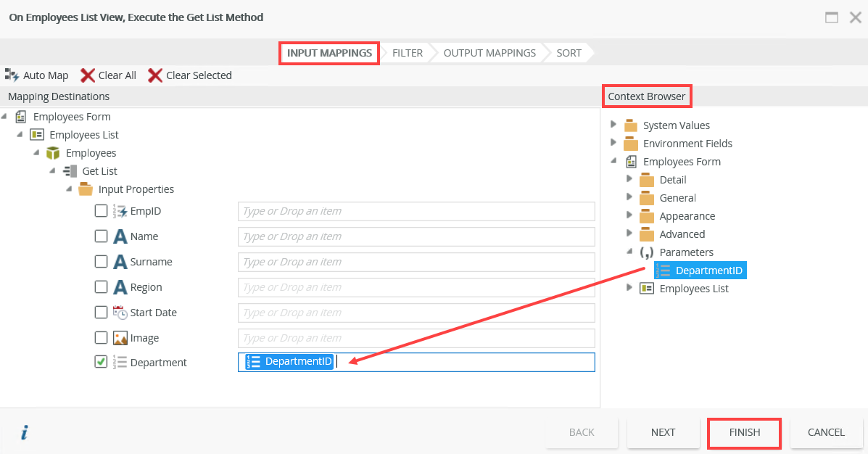Click the red X Clear All icon
The height and width of the screenshot is (454, 868).
tap(88, 75)
